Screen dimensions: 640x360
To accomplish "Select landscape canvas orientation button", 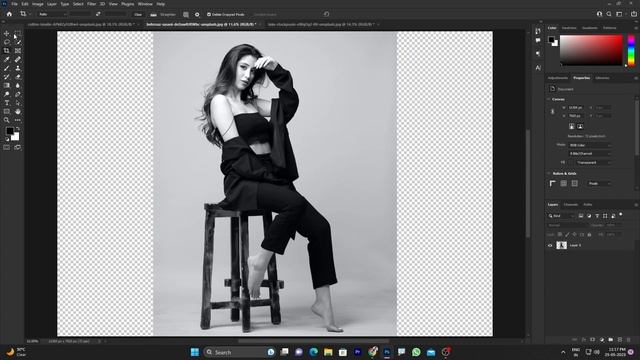I will tap(580, 127).
